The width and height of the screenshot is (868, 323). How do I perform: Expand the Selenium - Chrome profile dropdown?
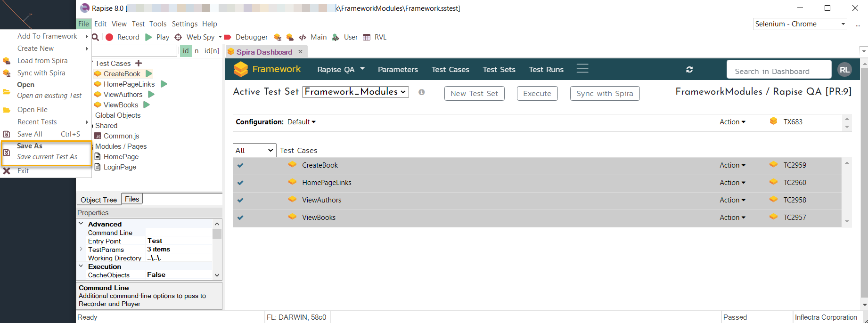[x=843, y=24]
